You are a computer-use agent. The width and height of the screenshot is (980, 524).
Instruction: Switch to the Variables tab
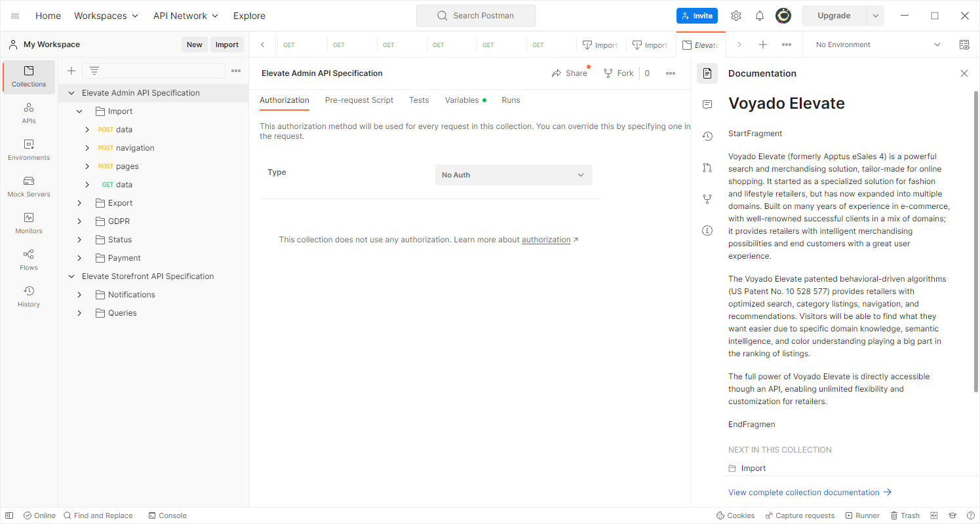click(x=465, y=100)
